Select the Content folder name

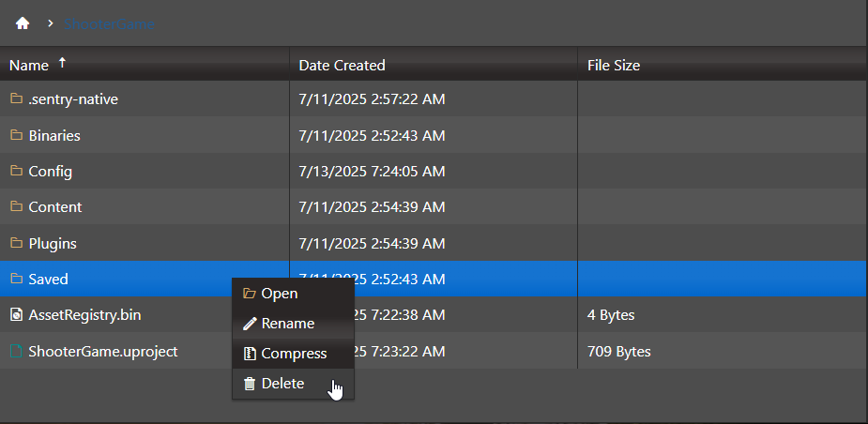pos(55,207)
